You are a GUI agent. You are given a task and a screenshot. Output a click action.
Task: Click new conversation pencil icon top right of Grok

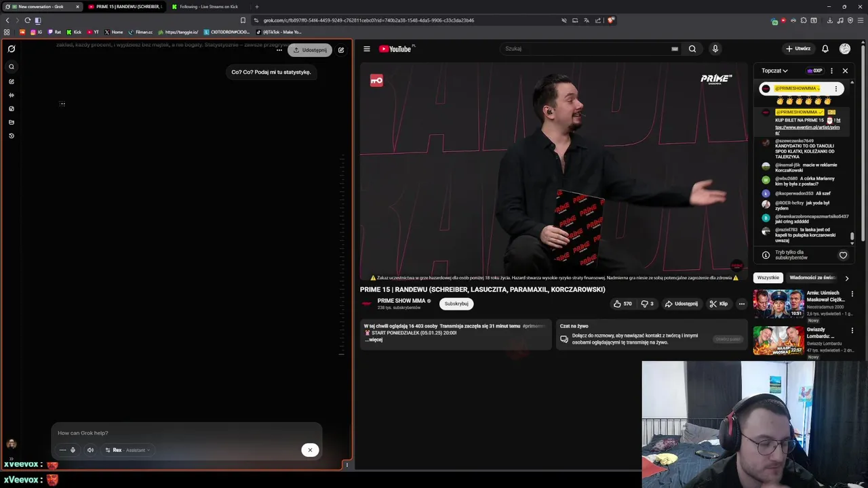click(x=341, y=50)
